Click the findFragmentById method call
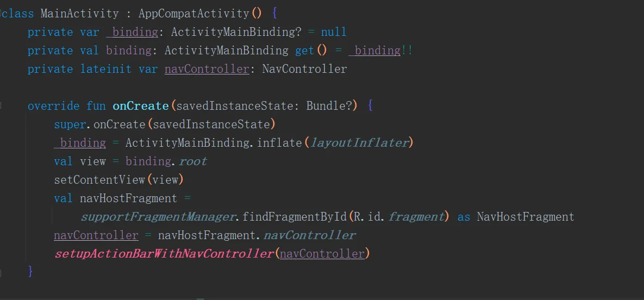644x300 pixels. pos(295,216)
